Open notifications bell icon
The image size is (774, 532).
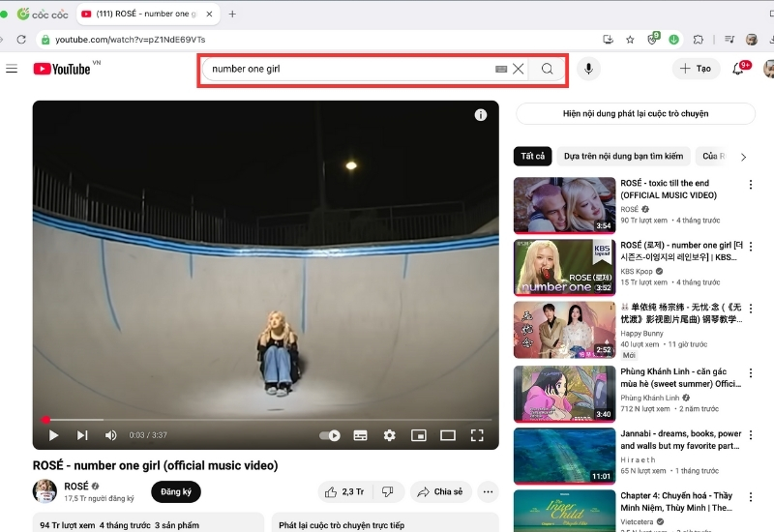(738, 69)
